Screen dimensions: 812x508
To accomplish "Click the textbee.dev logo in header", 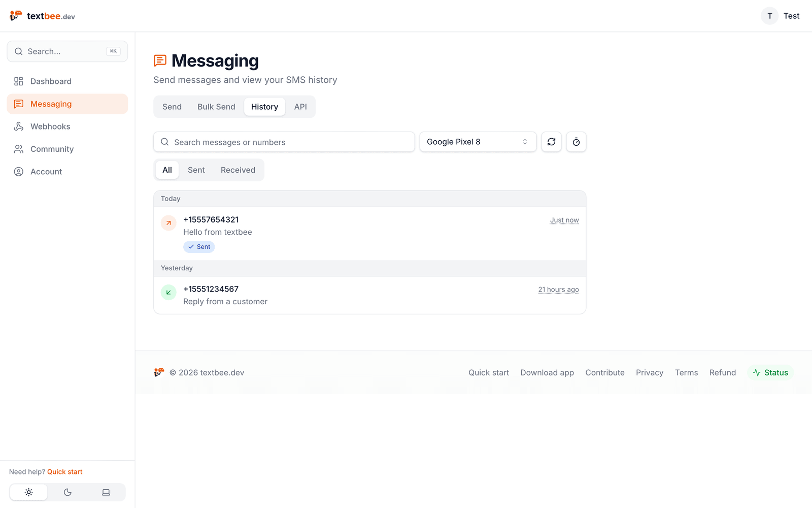I will (42, 16).
